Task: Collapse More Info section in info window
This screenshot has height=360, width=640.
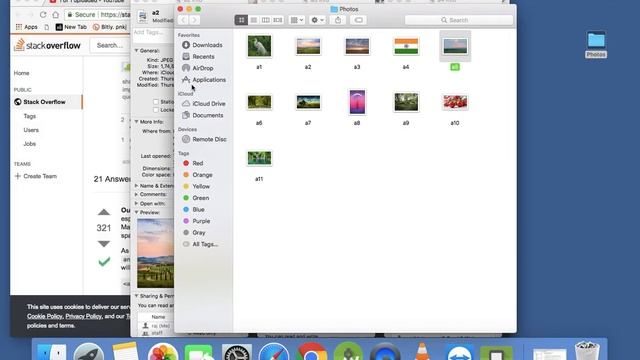Action: coord(136,122)
